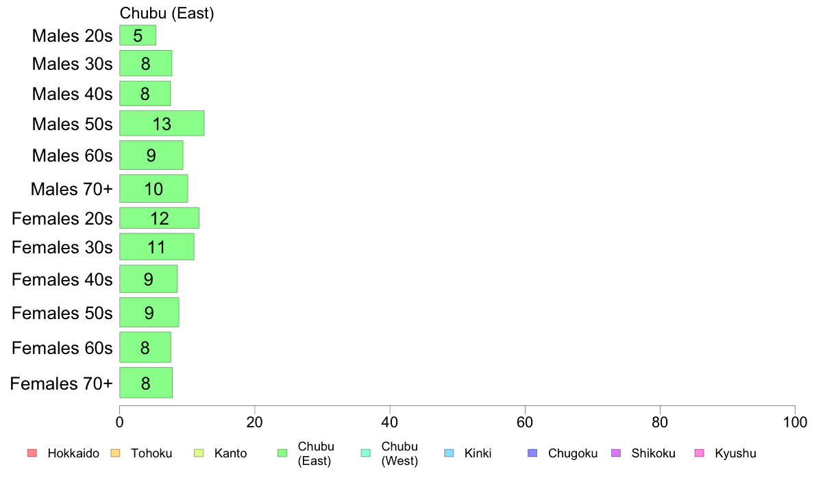Select the Males 20s bar showing 5
Viewport: 814px width, 504px height.
point(138,36)
